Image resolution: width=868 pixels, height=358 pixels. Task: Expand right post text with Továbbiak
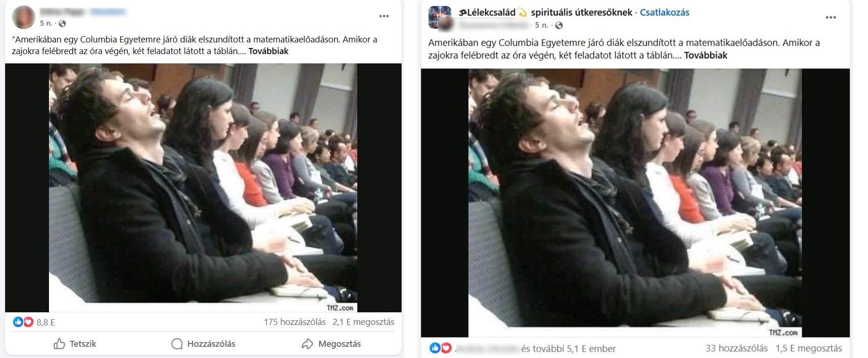[x=706, y=55]
